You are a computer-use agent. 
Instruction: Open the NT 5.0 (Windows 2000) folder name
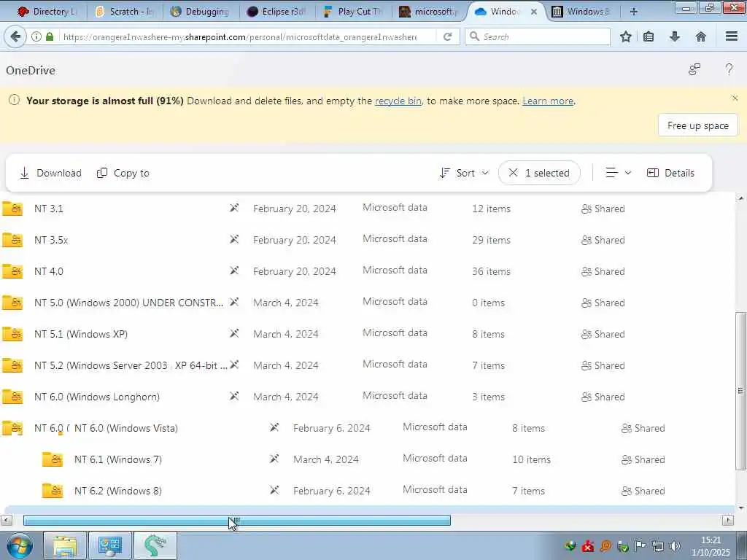(x=128, y=303)
